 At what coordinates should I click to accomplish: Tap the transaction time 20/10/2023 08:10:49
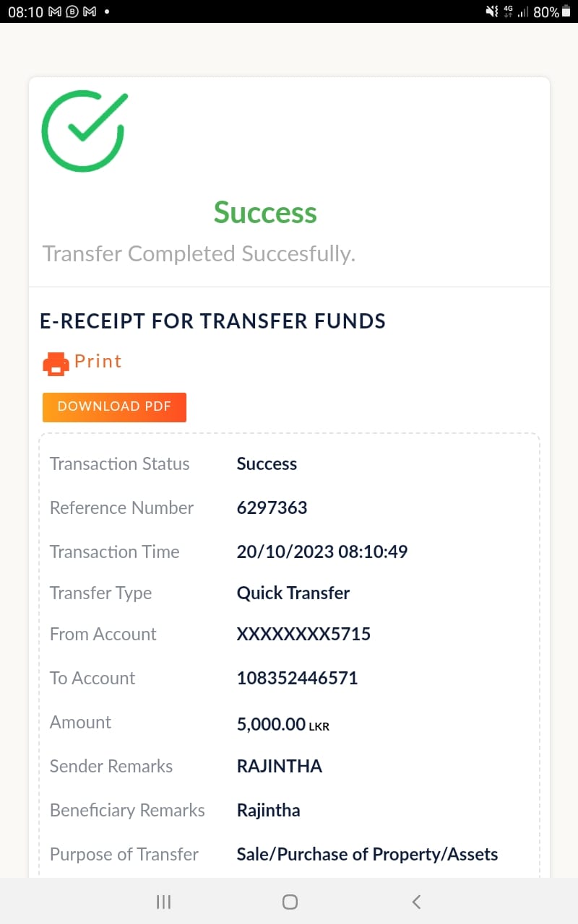coord(322,552)
